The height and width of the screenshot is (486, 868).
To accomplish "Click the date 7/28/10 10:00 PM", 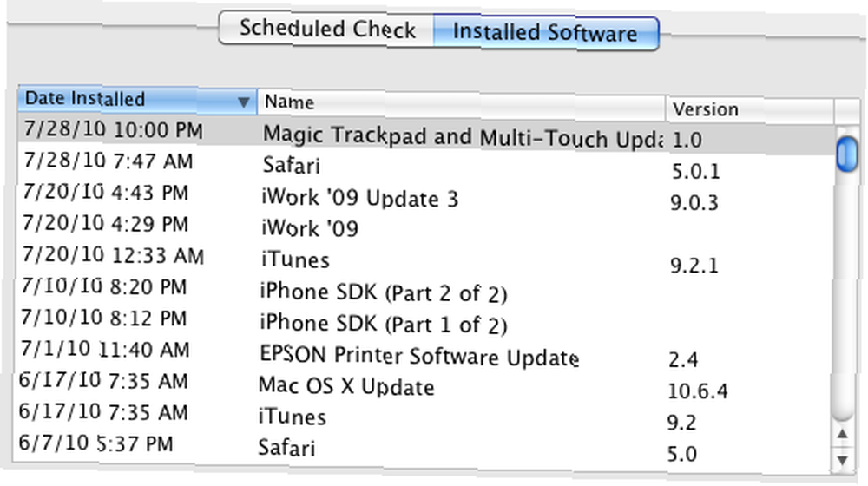I will 113,129.
